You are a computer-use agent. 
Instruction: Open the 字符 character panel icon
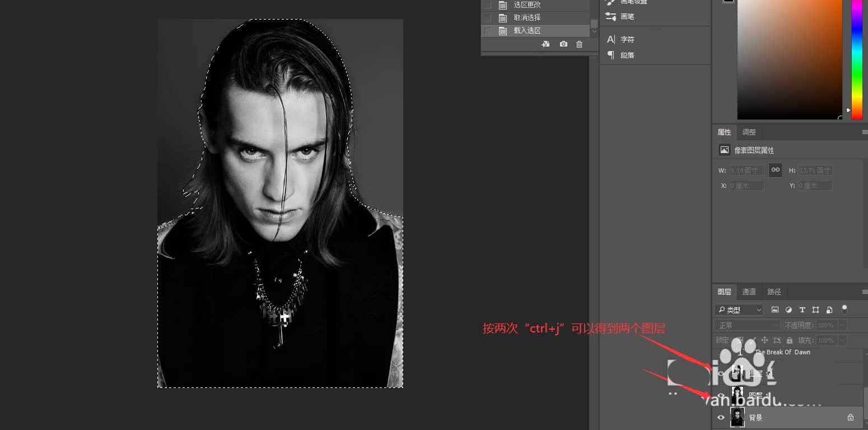coord(611,39)
